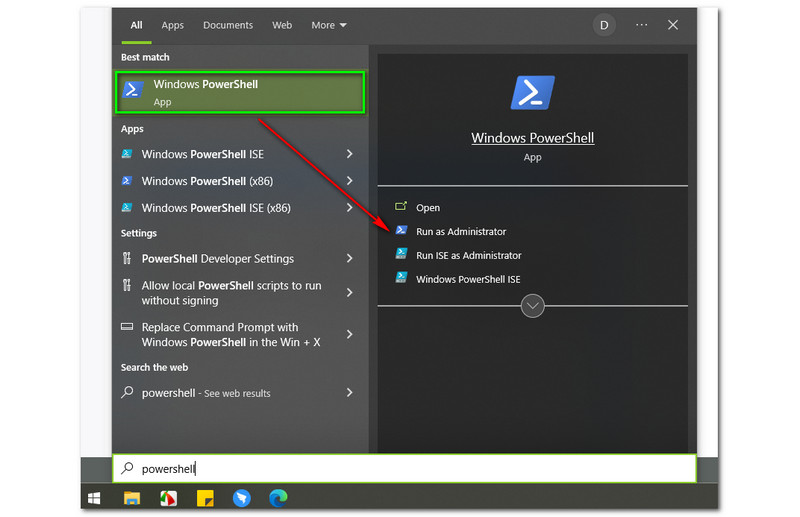The image size is (800, 517).
Task: Click the blue arrow app taskbar icon
Action: click(241, 497)
